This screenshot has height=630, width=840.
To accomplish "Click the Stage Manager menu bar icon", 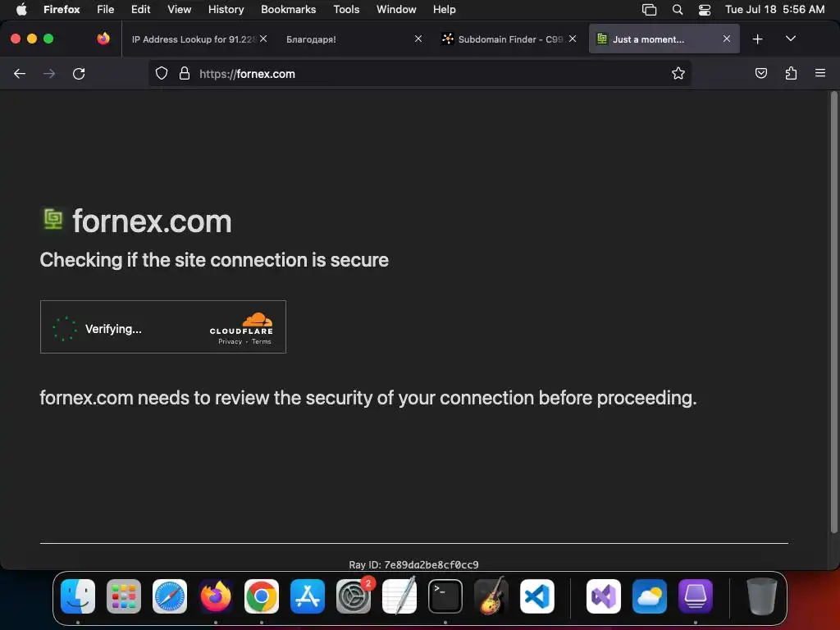I will point(650,10).
